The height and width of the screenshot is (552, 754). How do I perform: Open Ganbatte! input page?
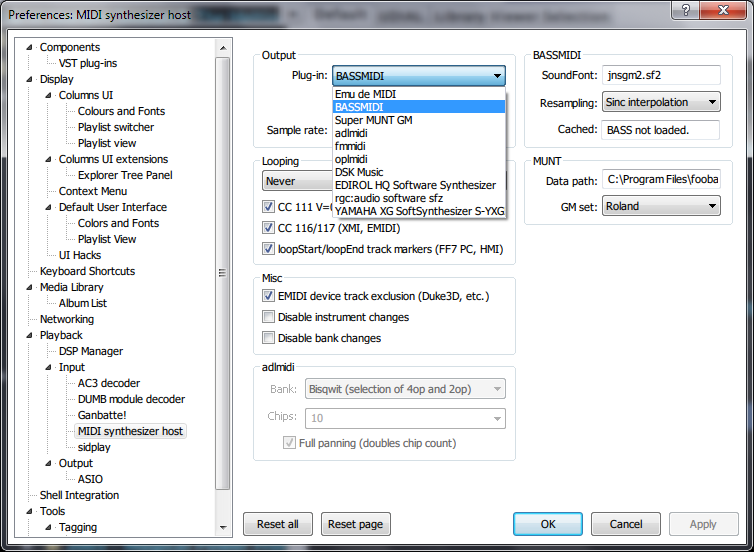pos(102,415)
